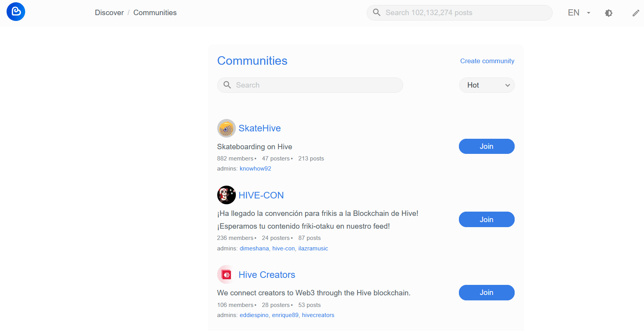
Task: Open admin profile enrique89
Action: point(285,315)
